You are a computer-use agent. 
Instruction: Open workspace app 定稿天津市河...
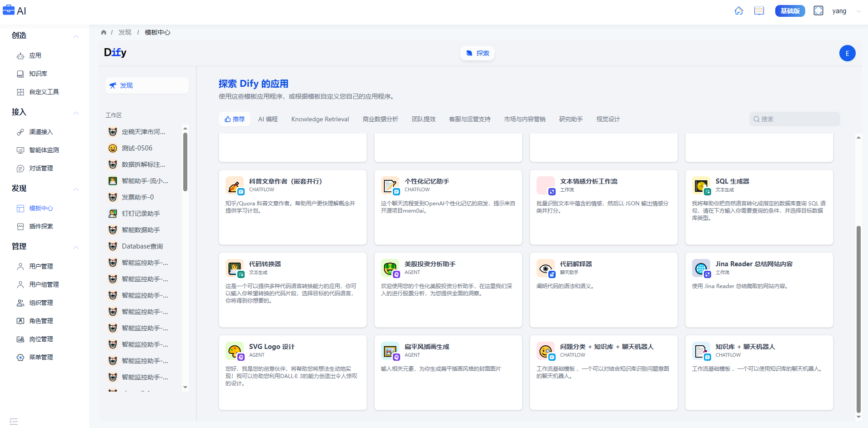143,132
